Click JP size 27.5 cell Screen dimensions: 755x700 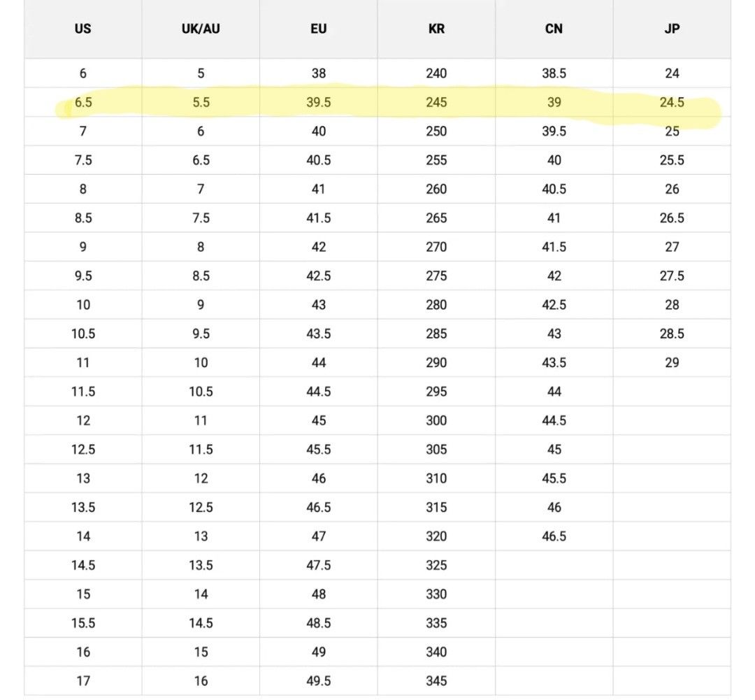pyautogui.click(x=672, y=276)
